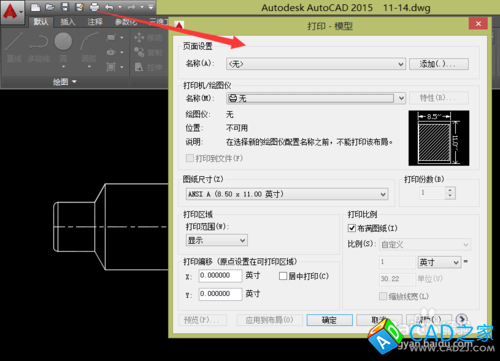Click the Y plot offset input field
The image size is (500, 361).
click(220, 294)
